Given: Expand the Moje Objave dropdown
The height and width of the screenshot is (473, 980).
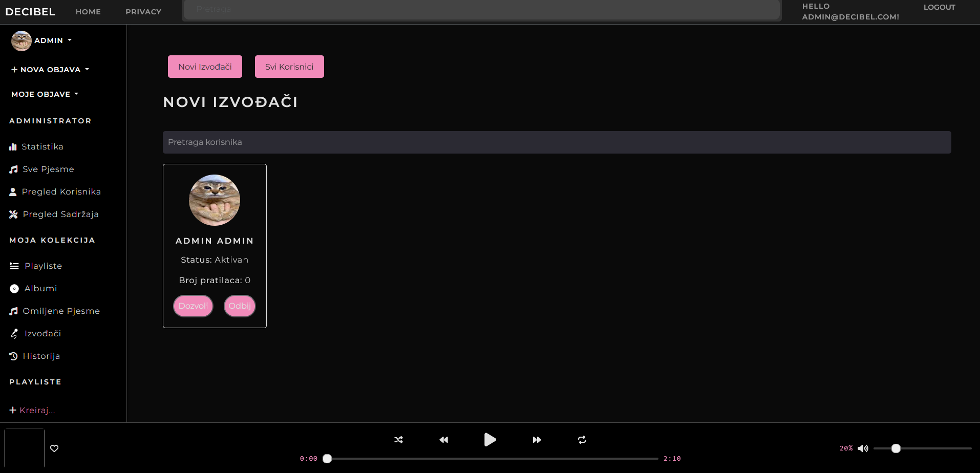Looking at the screenshot, I should 45,94.
